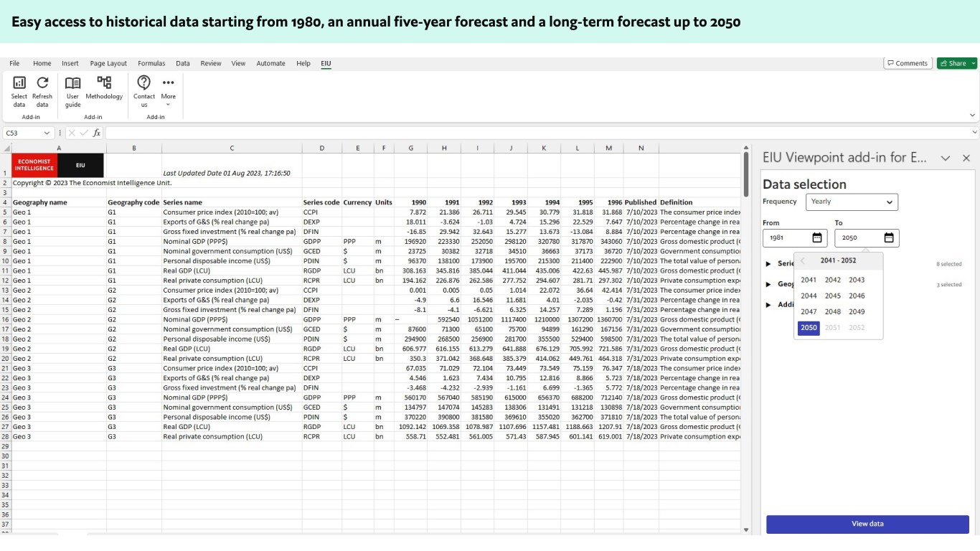Expand the formula bar chevron

tap(974, 133)
